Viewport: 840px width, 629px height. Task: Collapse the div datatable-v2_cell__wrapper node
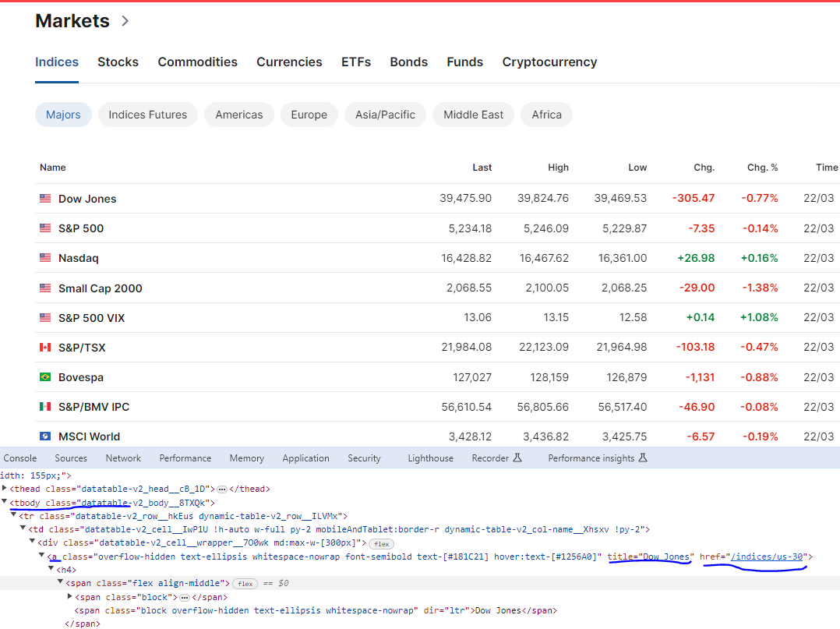33,542
